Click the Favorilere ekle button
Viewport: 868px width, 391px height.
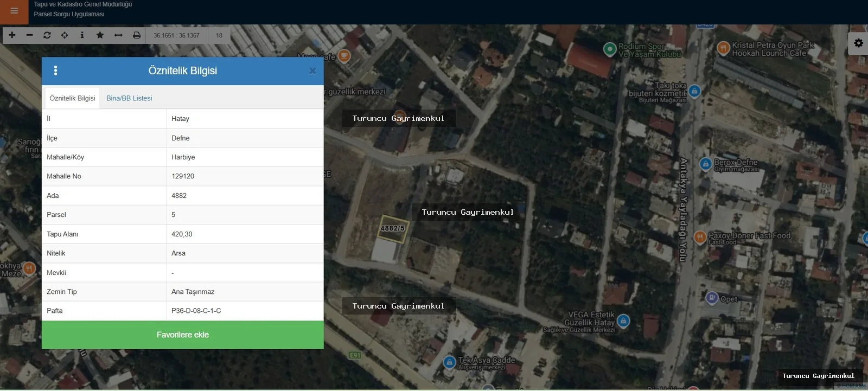(183, 335)
